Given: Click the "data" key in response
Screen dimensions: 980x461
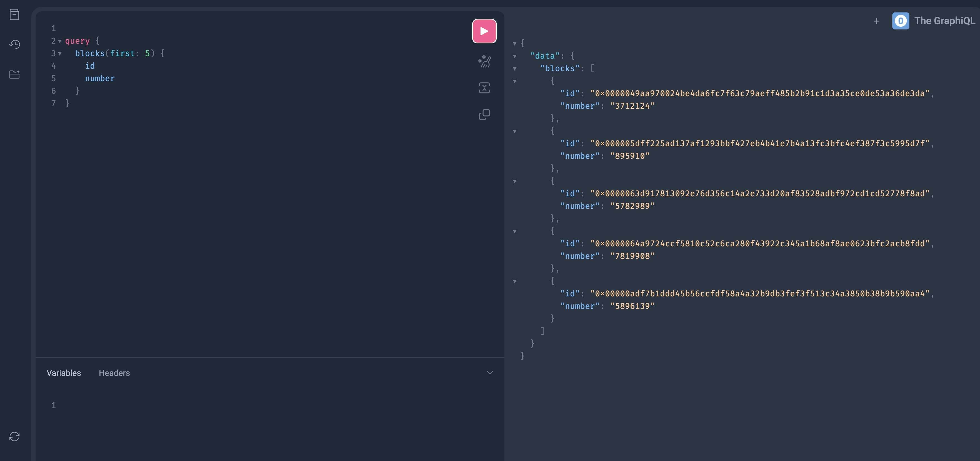Looking at the screenshot, I should [545, 56].
